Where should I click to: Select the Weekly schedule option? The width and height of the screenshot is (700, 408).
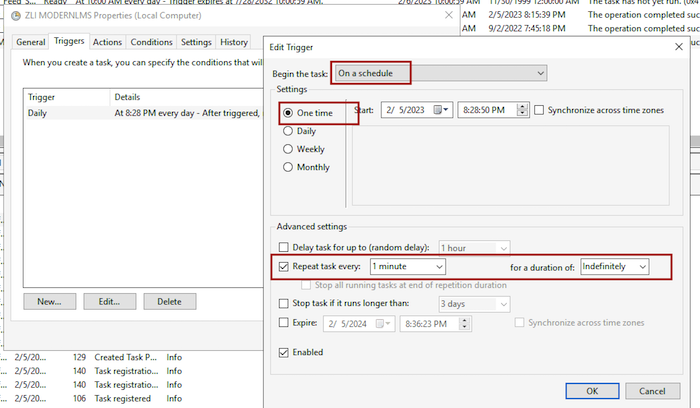(288, 149)
